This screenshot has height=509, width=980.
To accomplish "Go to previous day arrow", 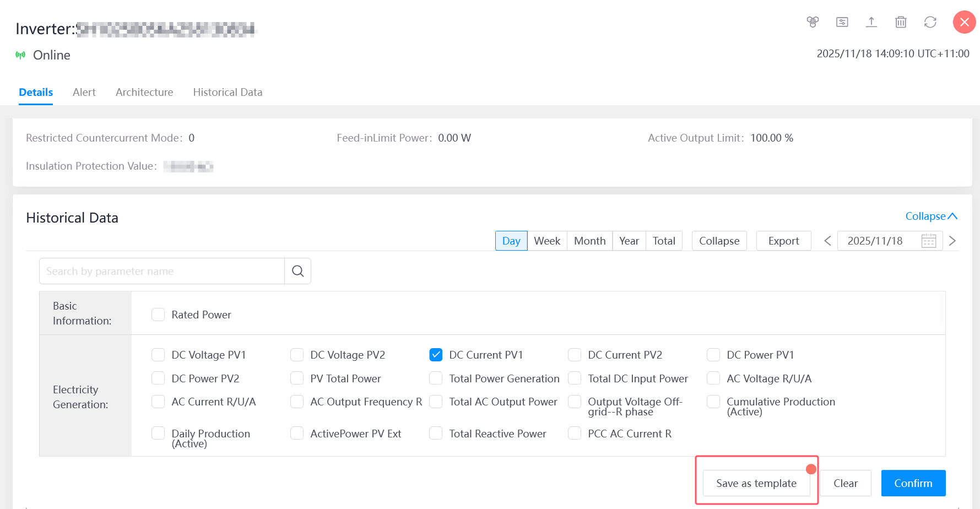I will click(827, 241).
